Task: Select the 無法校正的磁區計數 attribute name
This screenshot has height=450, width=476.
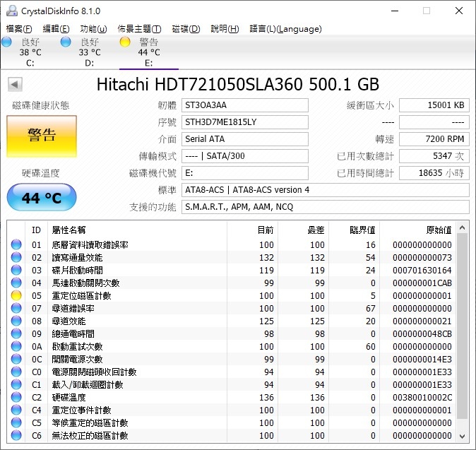Action: [90, 436]
